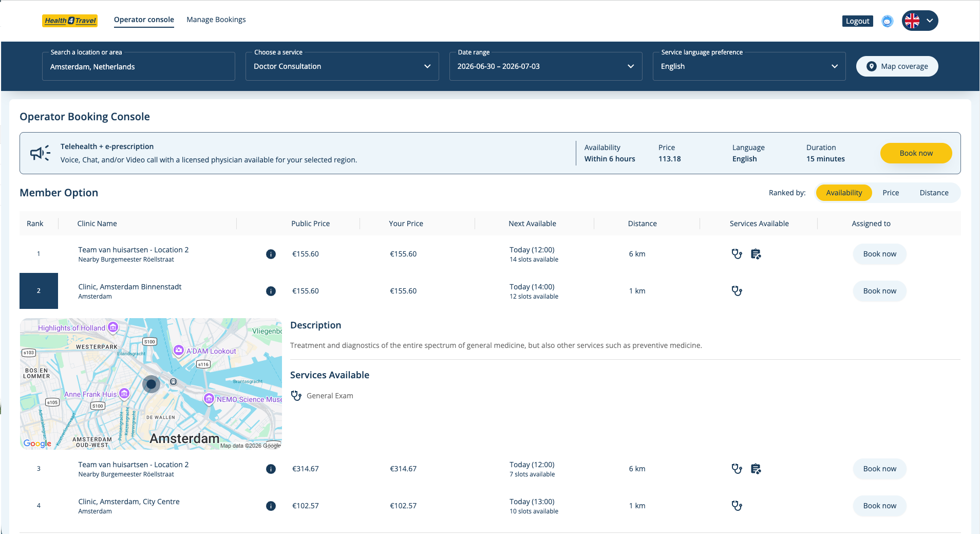Open Map coverage

click(x=897, y=66)
